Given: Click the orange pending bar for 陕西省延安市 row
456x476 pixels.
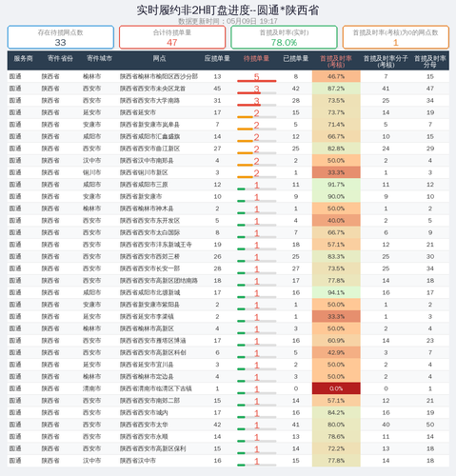Looking at the screenshot, I should (245, 117).
